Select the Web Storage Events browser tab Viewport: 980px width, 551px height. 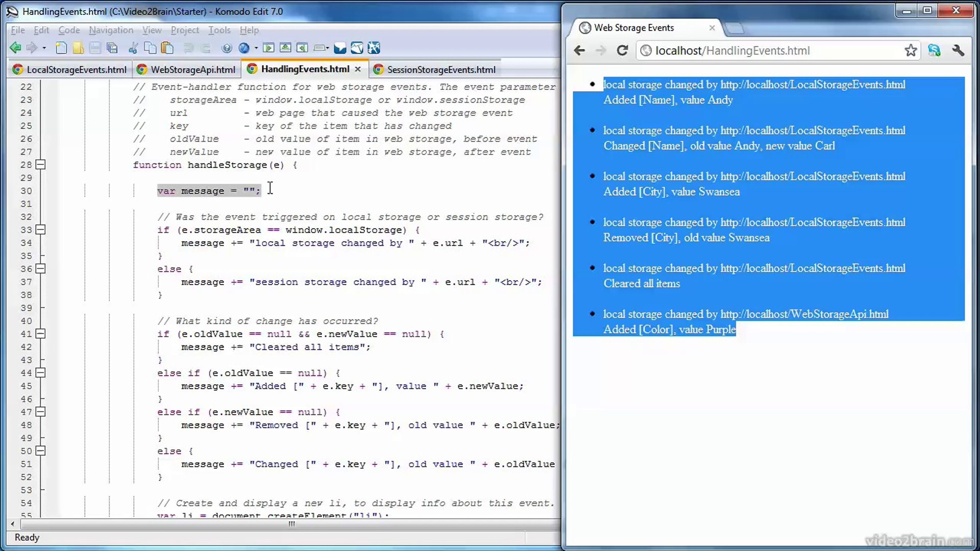(x=644, y=28)
